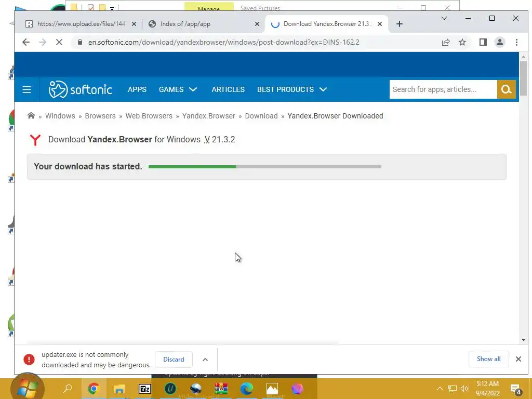
Task: Close the Index of /app/app tab
Action: pos(257,24)
